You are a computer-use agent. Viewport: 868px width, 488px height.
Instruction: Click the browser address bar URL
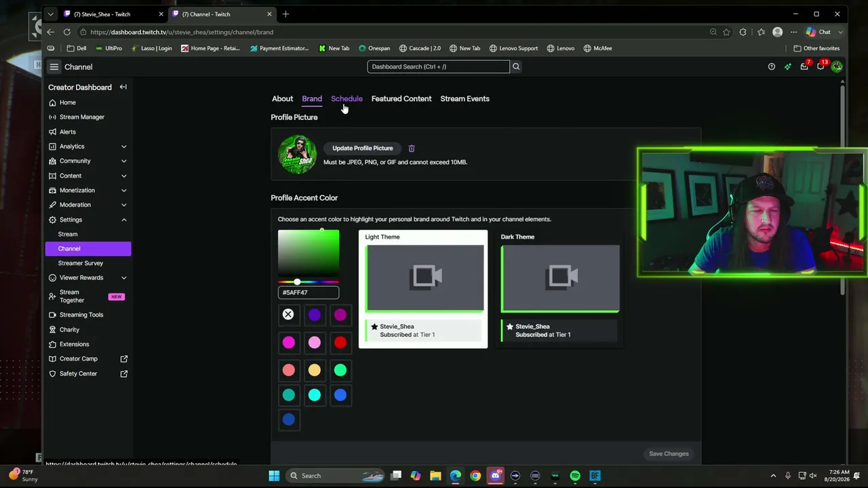[182, 32]
